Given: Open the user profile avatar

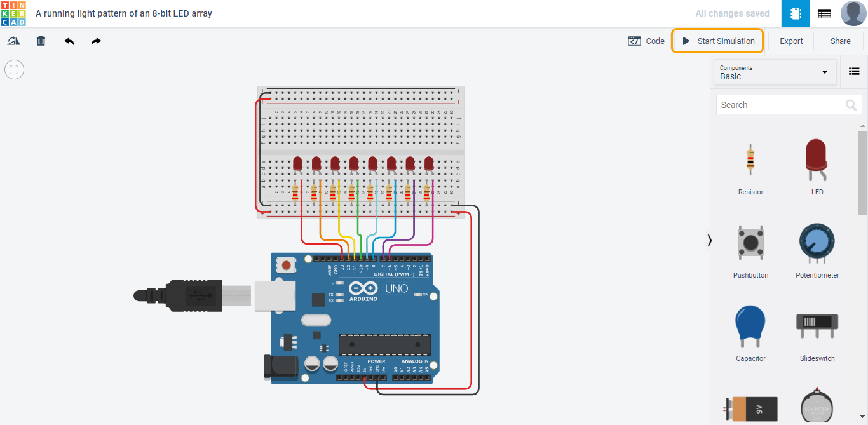Looking at the screenshot, I should 853,13.
